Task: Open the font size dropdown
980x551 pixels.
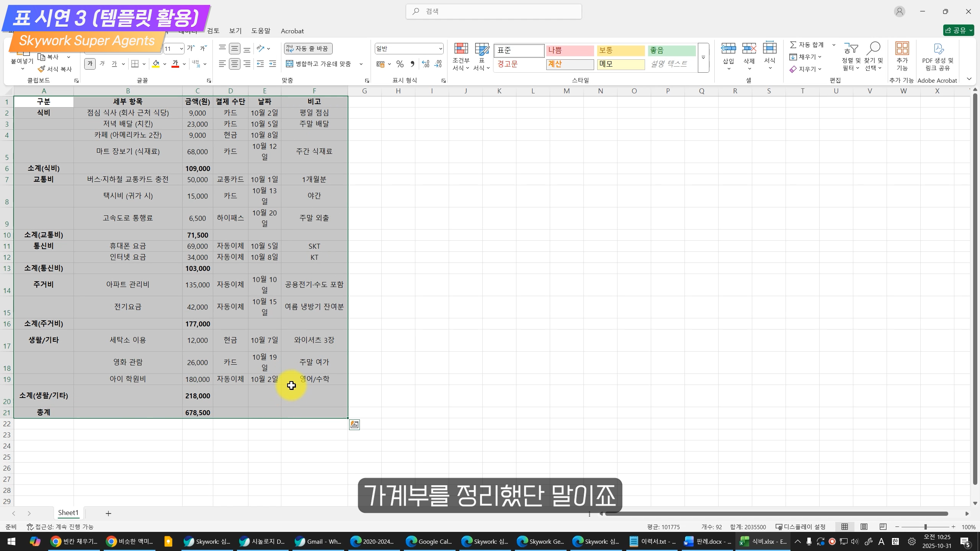Action: pyautogui.click(x=181, y=49)
